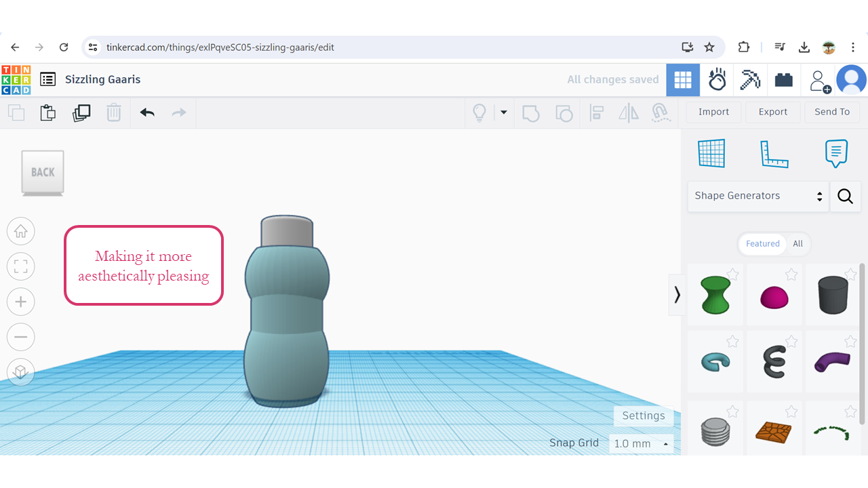Pick the orange voronoi tile shape
The image size is (868, 488).
pyautogui.click(x=774, y=432)
